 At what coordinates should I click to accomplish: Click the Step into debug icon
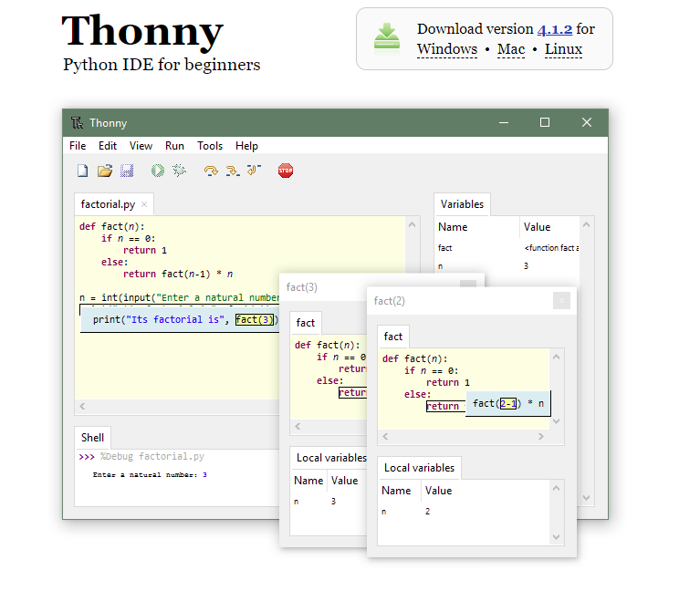click(x=233, y=171)
